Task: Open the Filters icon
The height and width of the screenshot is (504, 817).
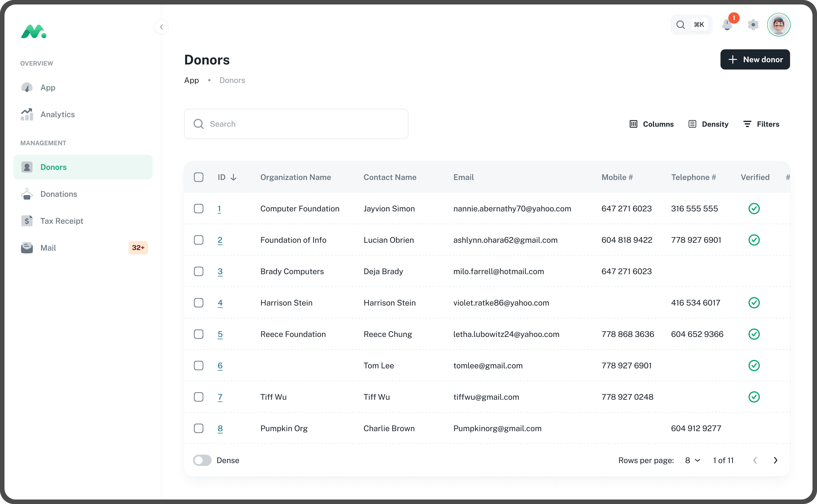Action: [747, 124]
